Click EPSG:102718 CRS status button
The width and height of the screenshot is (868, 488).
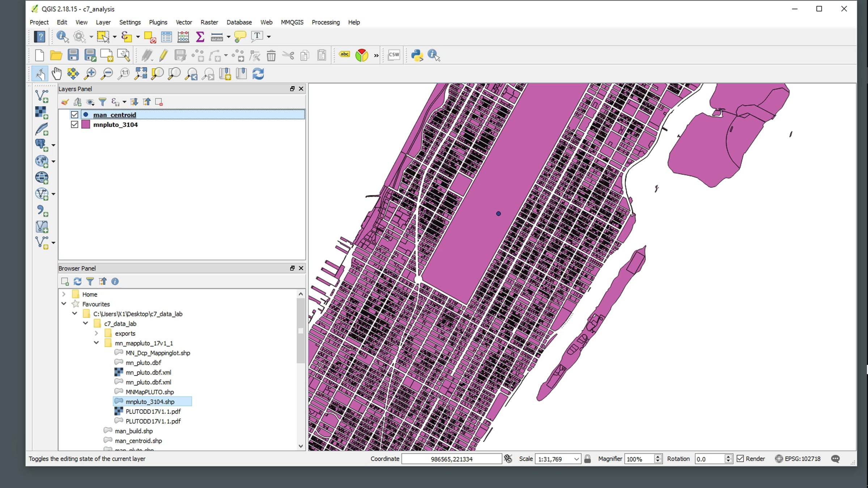(x=798, y=459)
